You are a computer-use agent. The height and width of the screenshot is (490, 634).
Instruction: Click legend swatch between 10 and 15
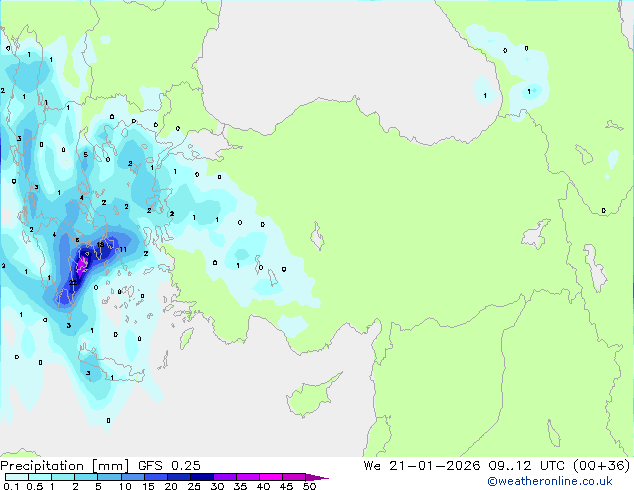[x=133, y=477]
